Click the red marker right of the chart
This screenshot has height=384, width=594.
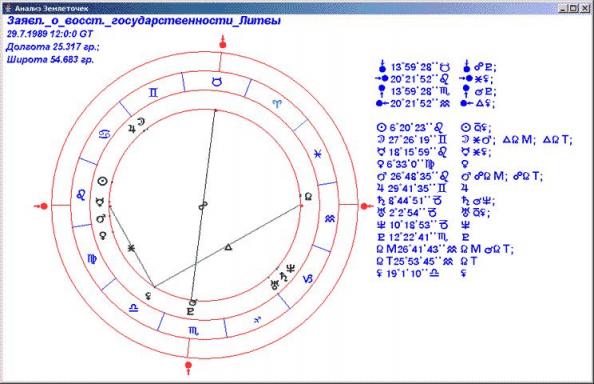tap(367, 206)
